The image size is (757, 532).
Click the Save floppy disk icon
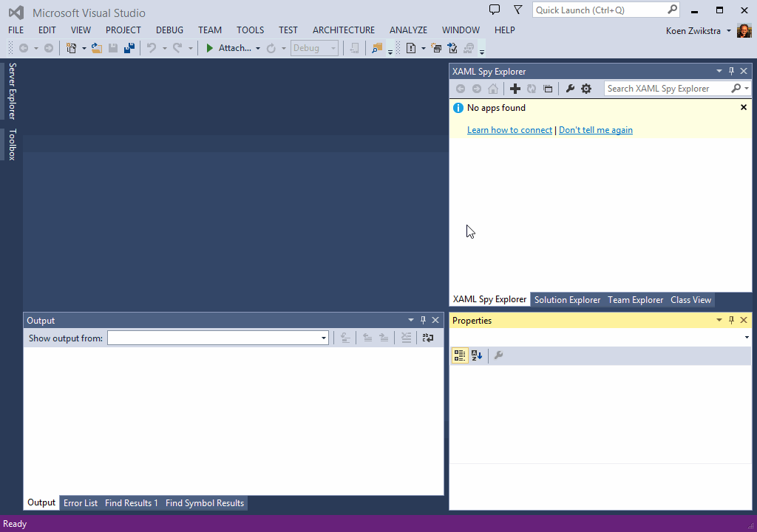point(113,48)
